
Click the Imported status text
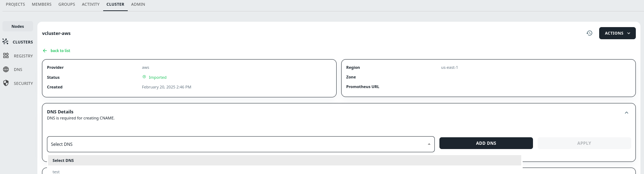[x=158, y=77]
